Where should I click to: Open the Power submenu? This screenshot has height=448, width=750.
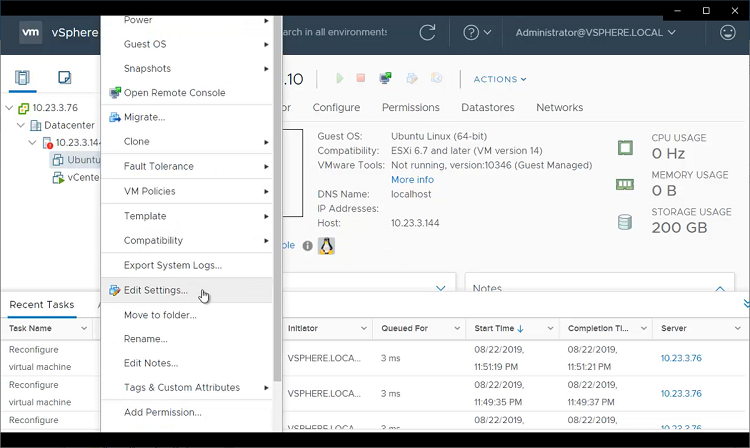pyautogui.click(x=187, y=20)
